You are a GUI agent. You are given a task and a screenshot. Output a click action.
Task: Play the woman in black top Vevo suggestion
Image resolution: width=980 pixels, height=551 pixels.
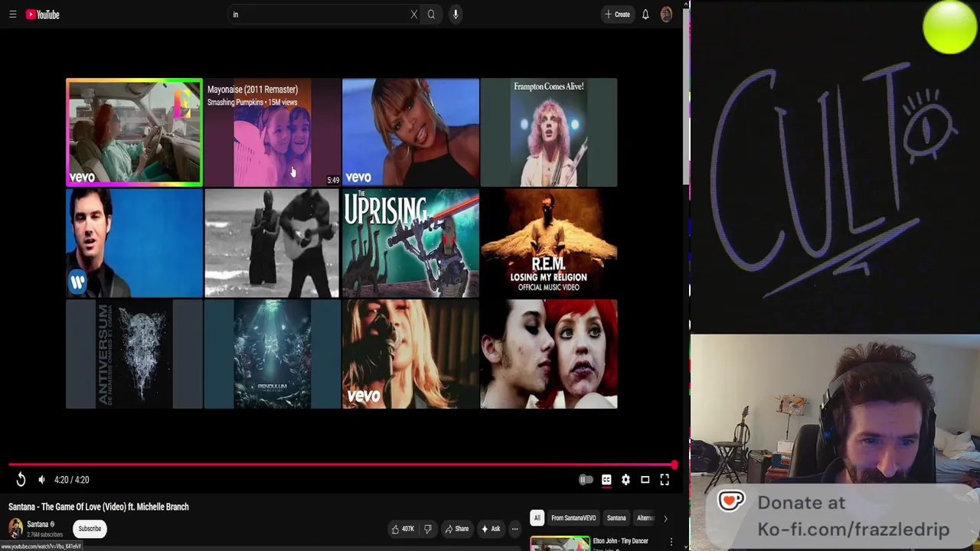pos(410,132)
